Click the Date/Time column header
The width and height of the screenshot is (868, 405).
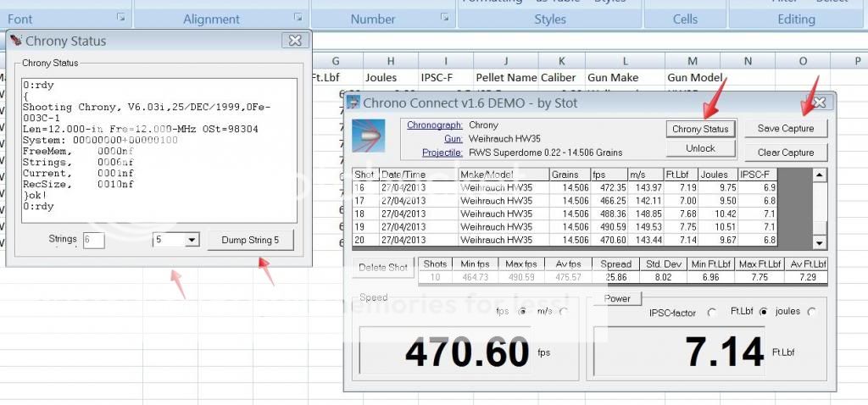pos(419,175)
